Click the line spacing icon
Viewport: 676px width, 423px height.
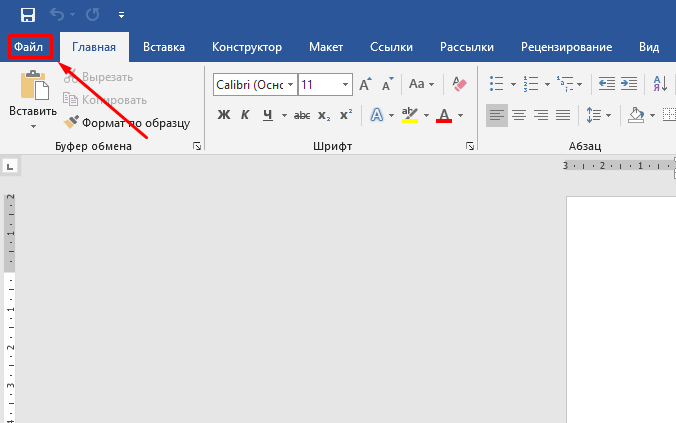(594, 115)
